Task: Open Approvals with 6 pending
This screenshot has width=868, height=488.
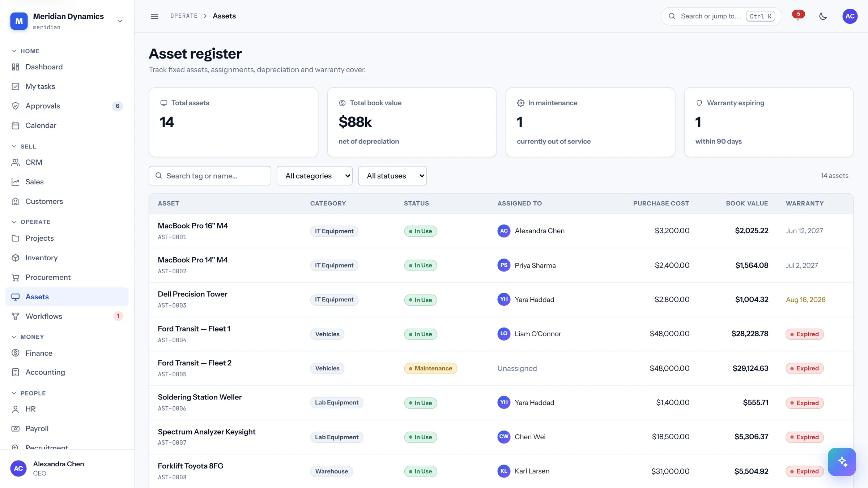Action: click(x=67, y=106)
